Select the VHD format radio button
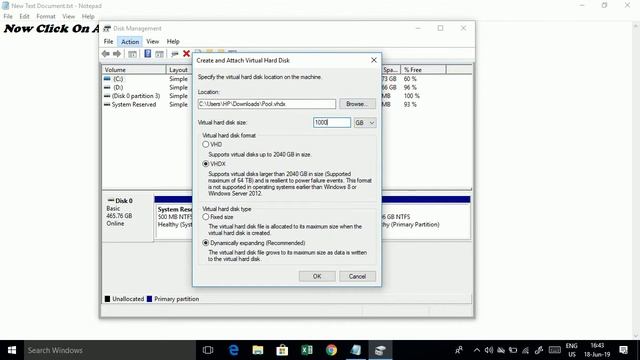 pos(206,144)
